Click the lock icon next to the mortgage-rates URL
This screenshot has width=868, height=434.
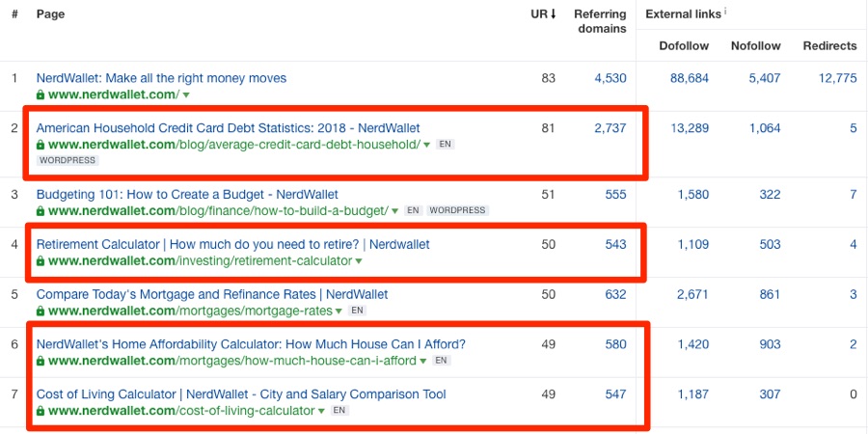pyautogui.click(x=41, y=312)
